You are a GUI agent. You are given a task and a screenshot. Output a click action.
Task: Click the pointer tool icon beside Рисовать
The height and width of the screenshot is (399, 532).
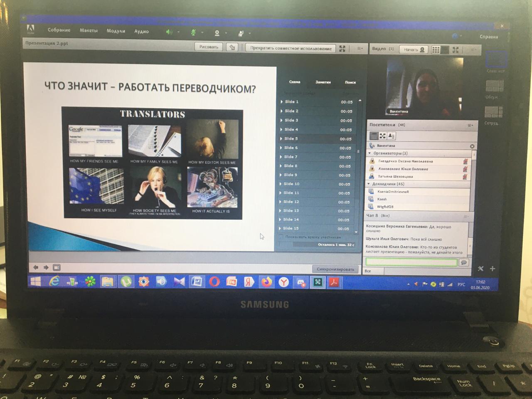point(232,47)
